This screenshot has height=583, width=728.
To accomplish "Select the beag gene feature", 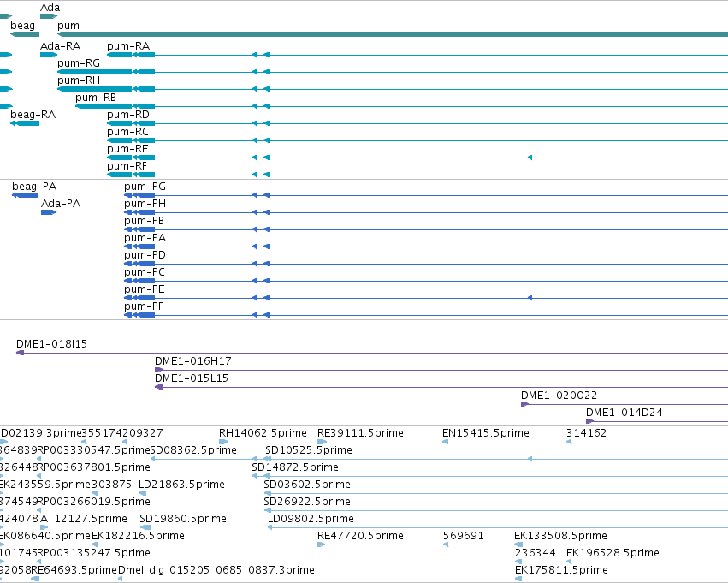I will 25,34.
